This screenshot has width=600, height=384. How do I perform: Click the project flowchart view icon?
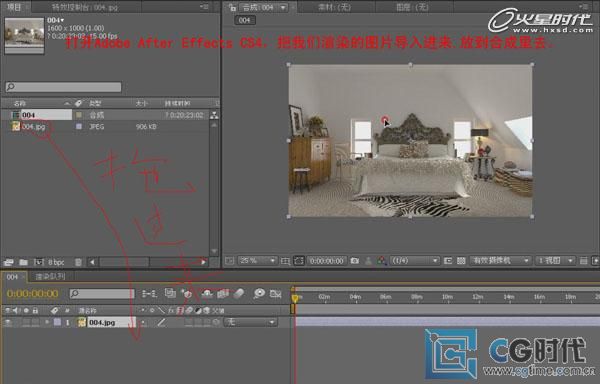click(x=215, y=115)
